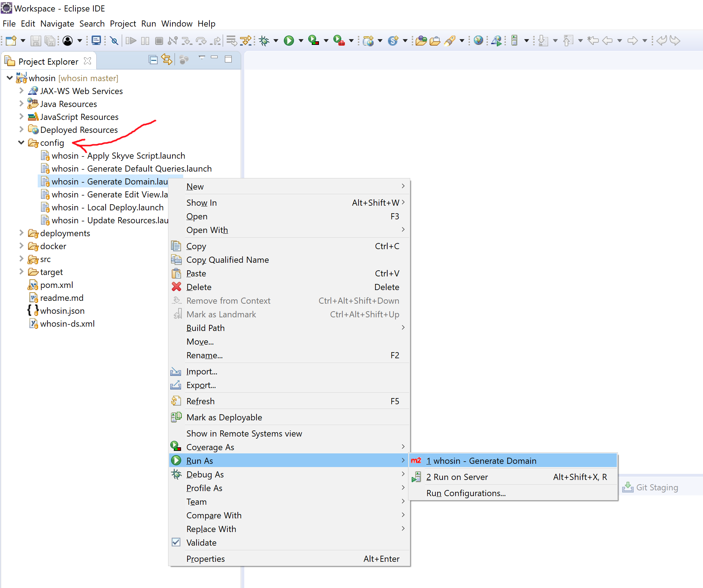Screen dimensions: 703x588
Task: Click the Back navigation arrow icon
Action: 607,41
